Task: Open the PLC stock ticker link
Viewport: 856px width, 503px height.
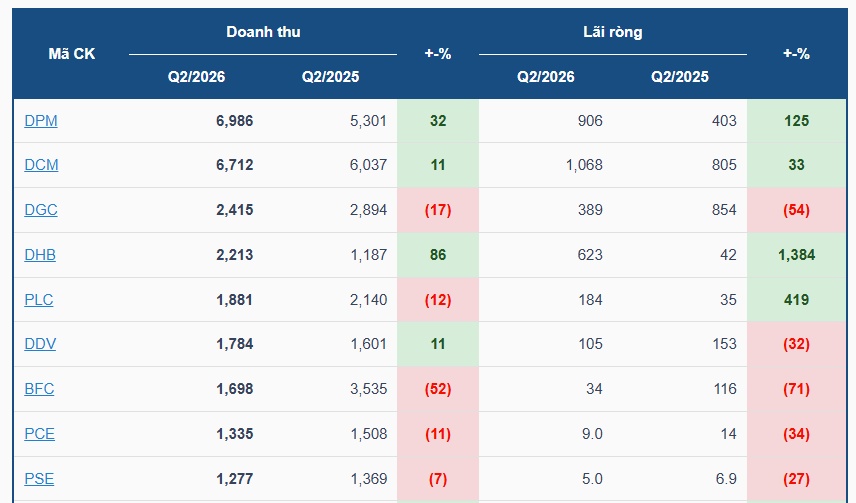Action: coord(39,300)
